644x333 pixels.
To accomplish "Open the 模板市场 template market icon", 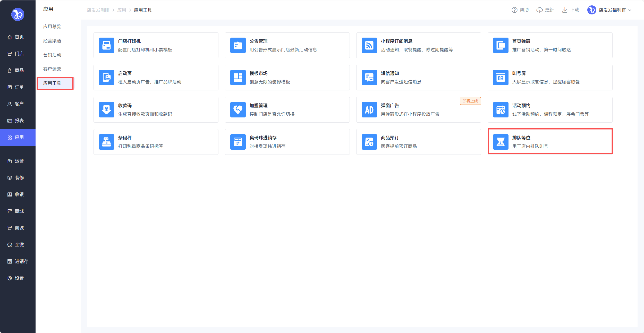I will [238, 78].
